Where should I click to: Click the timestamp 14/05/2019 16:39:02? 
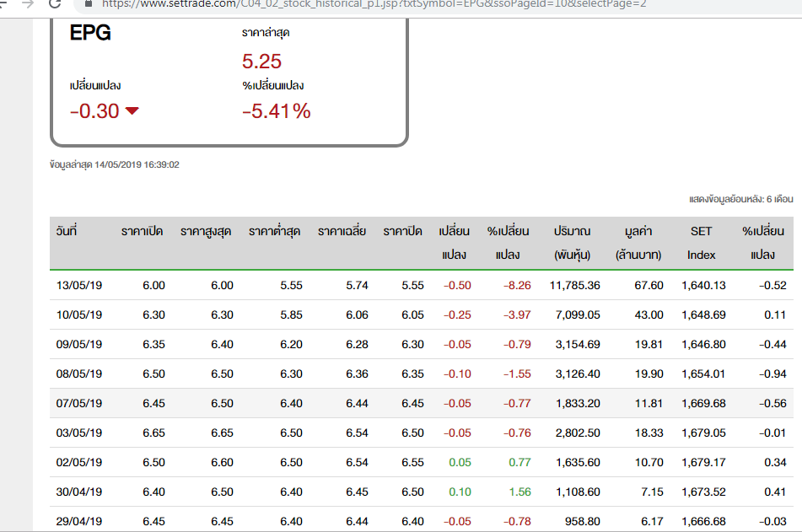point(137,164)
